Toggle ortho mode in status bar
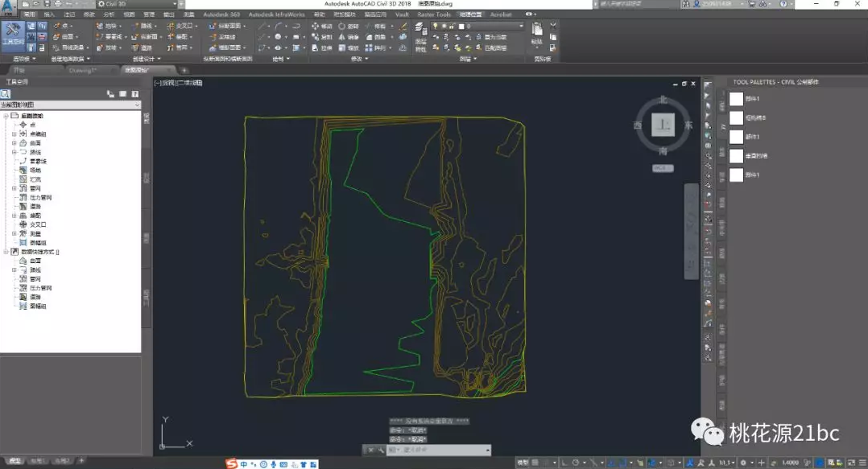The width and height of the screenshot is (868, 469). tap(564, 463)
